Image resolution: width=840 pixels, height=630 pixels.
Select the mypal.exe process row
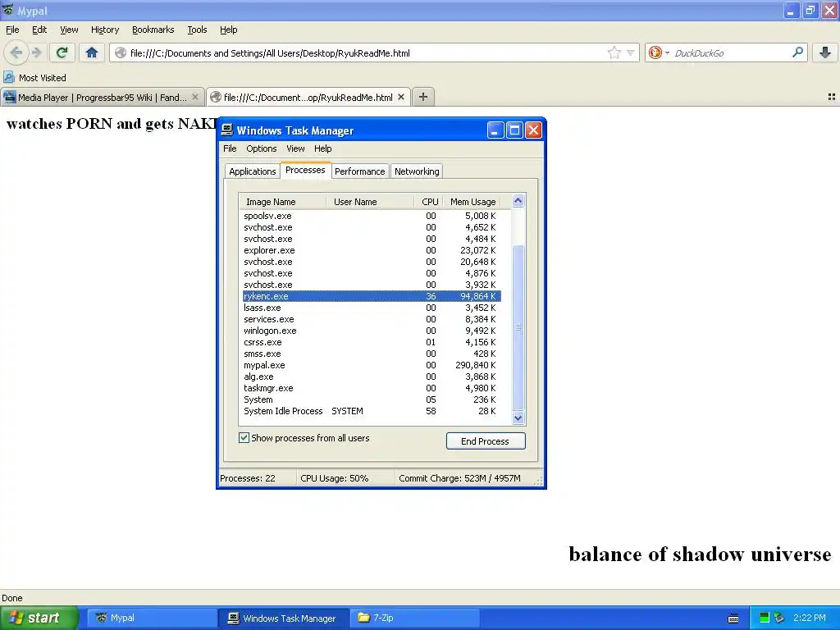[x=372, y=365]
